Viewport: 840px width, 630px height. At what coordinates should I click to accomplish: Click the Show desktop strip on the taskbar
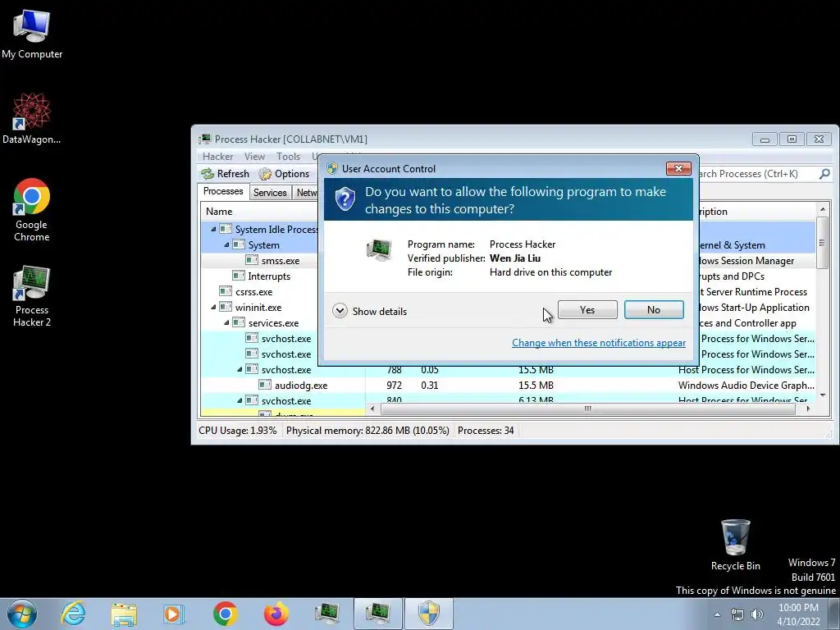click(833, 614)
